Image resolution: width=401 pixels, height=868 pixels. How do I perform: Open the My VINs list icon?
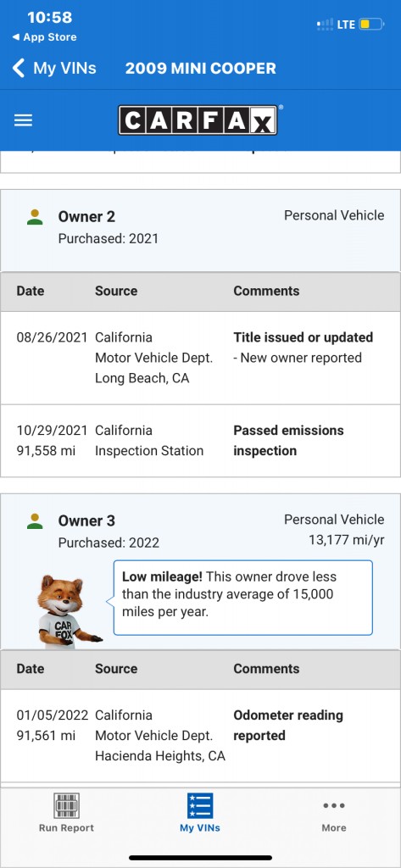200,805
